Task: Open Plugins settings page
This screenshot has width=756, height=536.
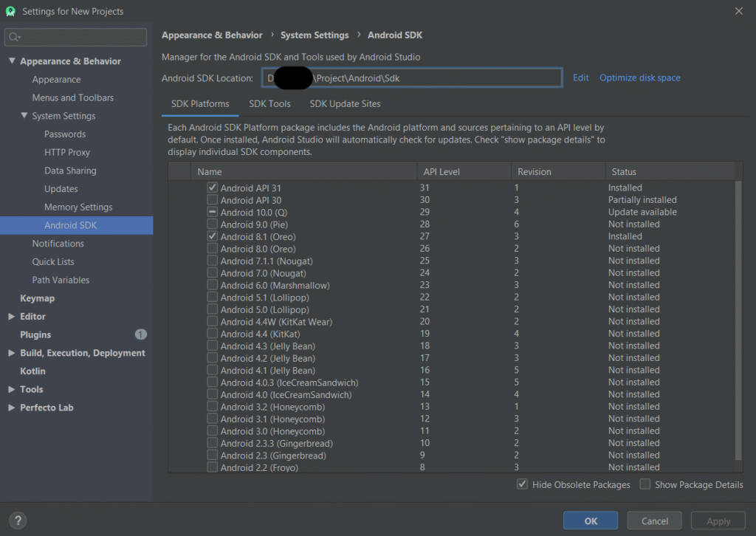Action: tap(35, 334)
